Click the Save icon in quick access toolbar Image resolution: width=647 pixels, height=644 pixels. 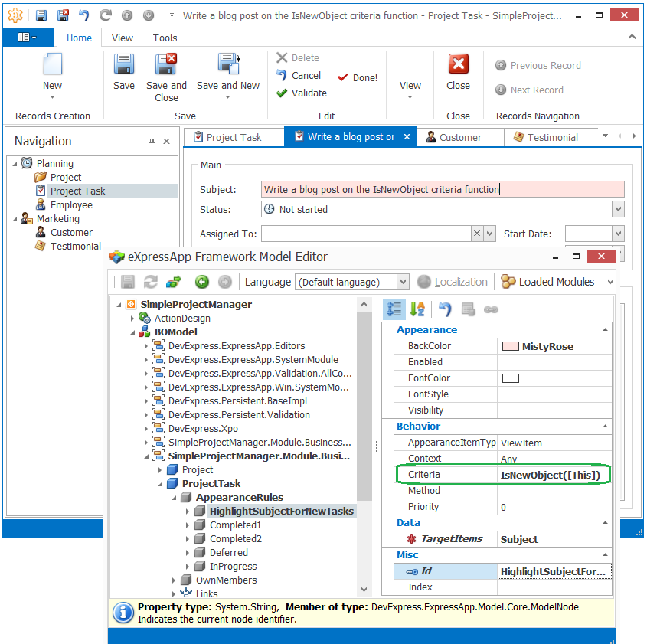[x=41, y=14]
